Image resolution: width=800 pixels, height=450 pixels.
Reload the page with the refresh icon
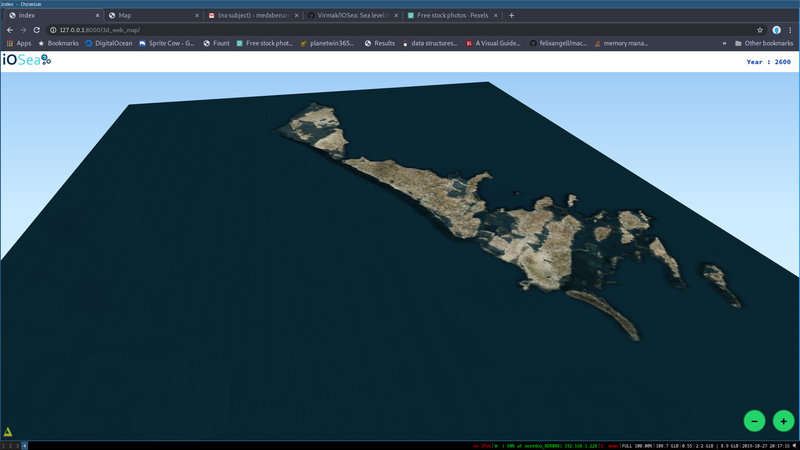tap(38, 30)
